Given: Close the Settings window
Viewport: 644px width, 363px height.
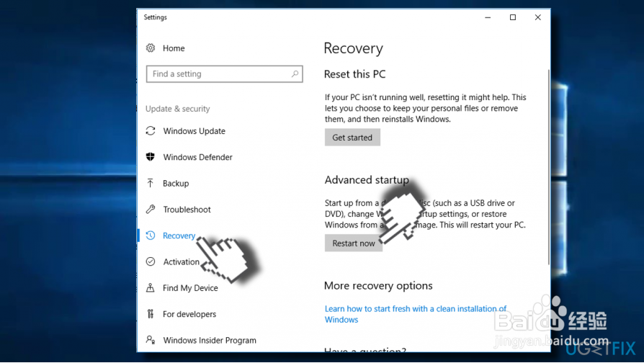Looking at the screenshot, I should pos(537,17).
